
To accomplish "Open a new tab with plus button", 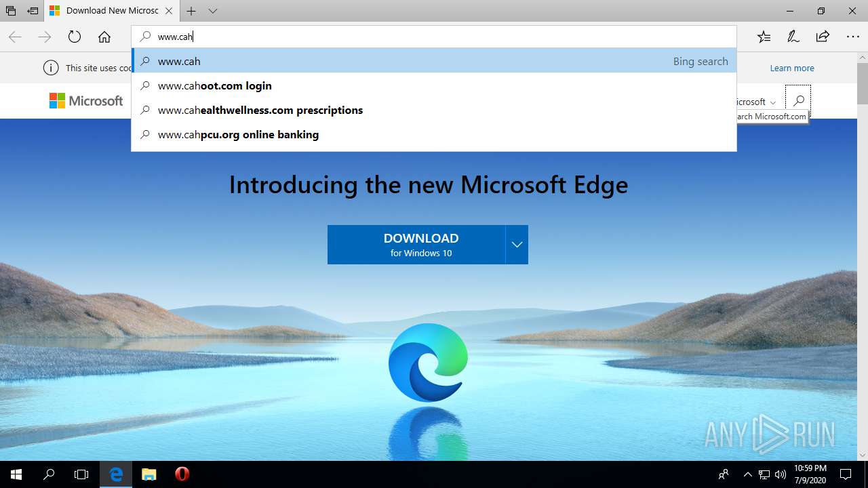I will [x=191, y=11].
